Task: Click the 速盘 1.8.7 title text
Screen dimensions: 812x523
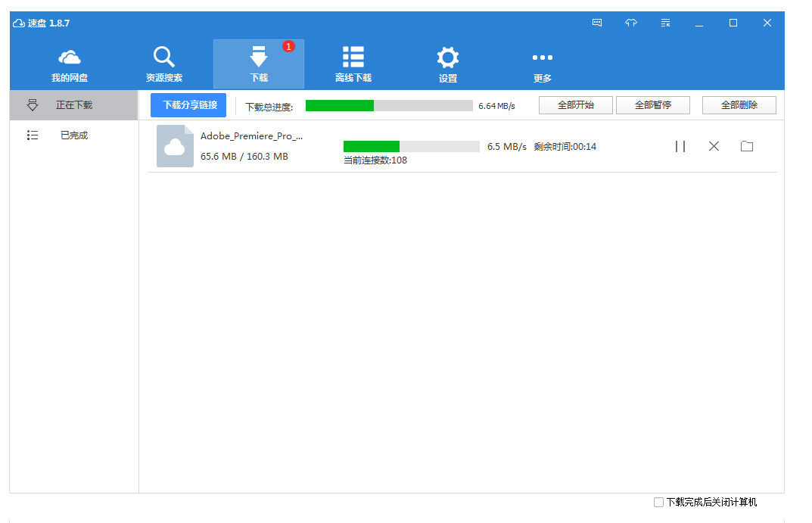Action: tap(48, 23)
